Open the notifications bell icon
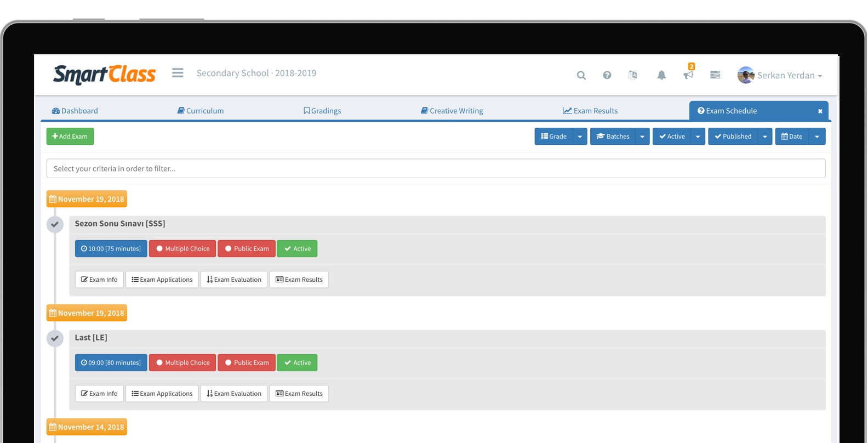Viewport: 868px width, 443px height. coord(661,75)
